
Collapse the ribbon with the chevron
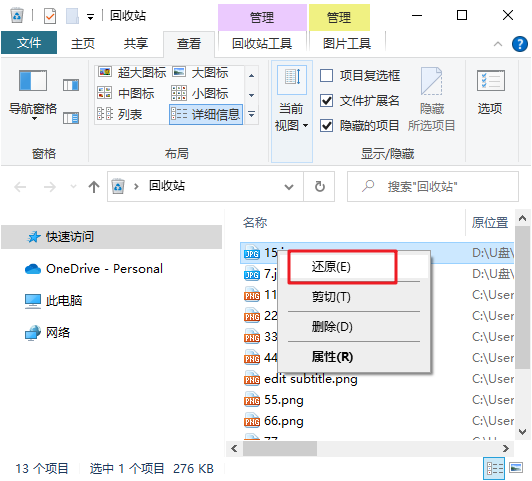[x=498, y=44]
